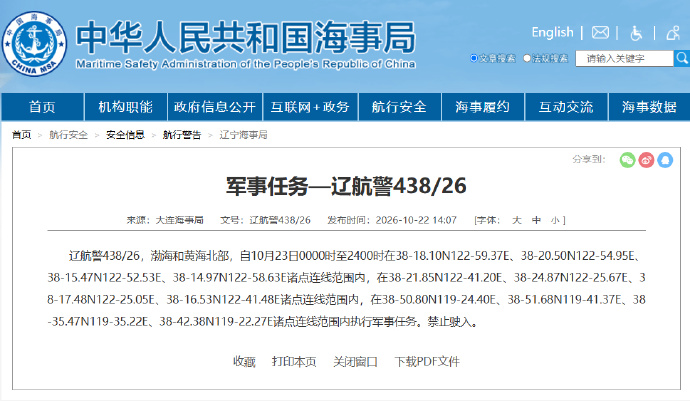Open the mail envelope icon
690x401 pixels.
tap(600, 33)
